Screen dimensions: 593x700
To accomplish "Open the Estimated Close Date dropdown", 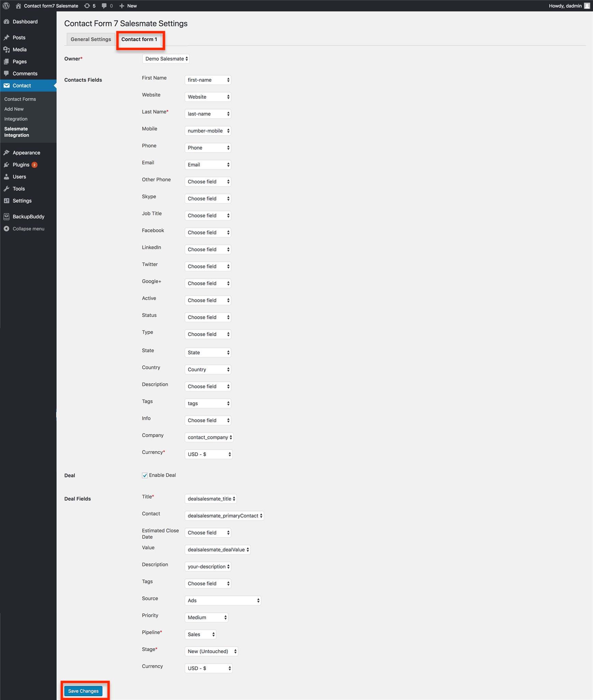I will pyautogui.click(x=208, y=533).
